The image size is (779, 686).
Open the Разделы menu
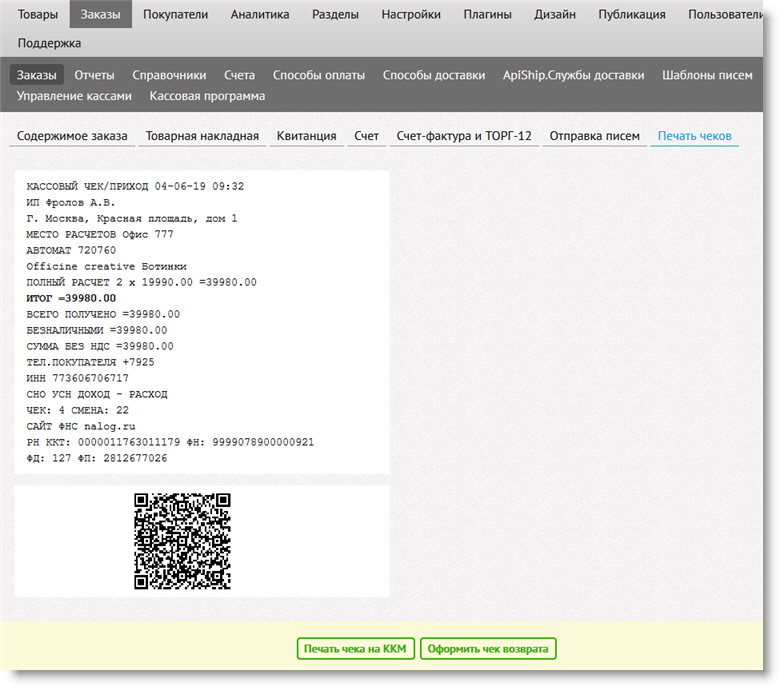[x=335, y=14]
